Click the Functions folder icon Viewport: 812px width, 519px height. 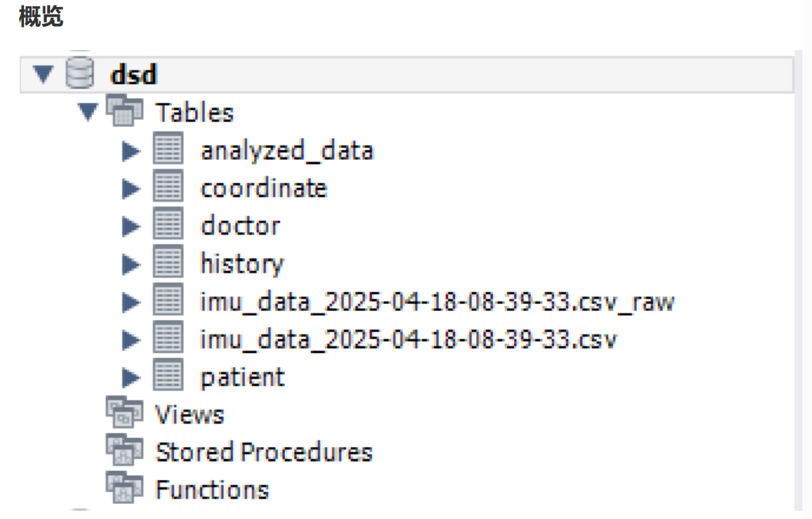pos(124,489)
